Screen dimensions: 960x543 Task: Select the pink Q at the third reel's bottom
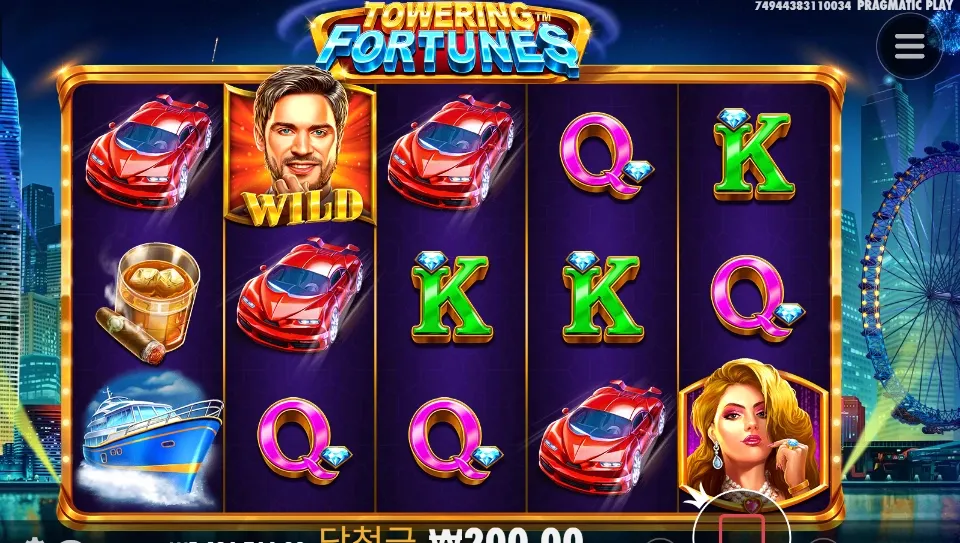click(x=455, y=441)
